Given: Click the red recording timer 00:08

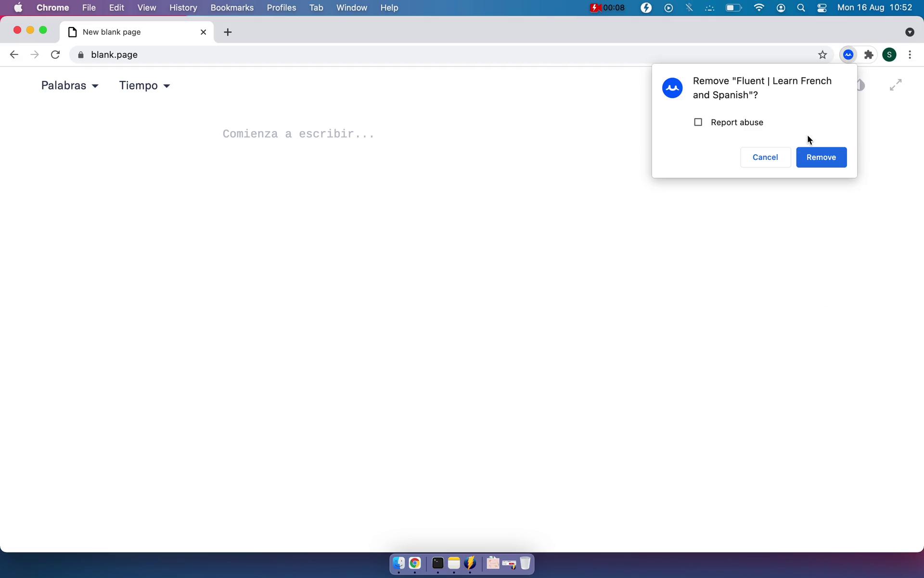Looking at the screenshot, I should click(607, 8).
